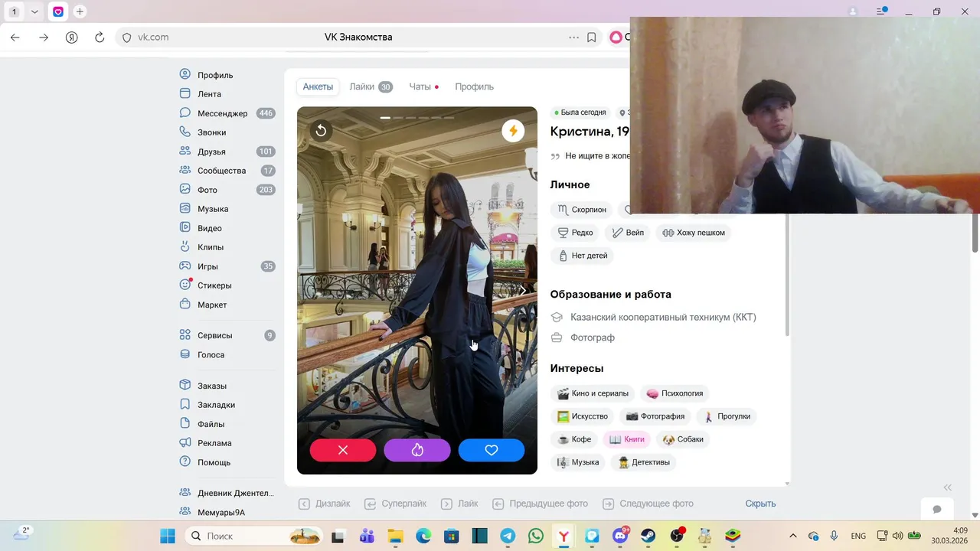Open the Yandex home Я button
980x551 pixels.
pos(71,37)
